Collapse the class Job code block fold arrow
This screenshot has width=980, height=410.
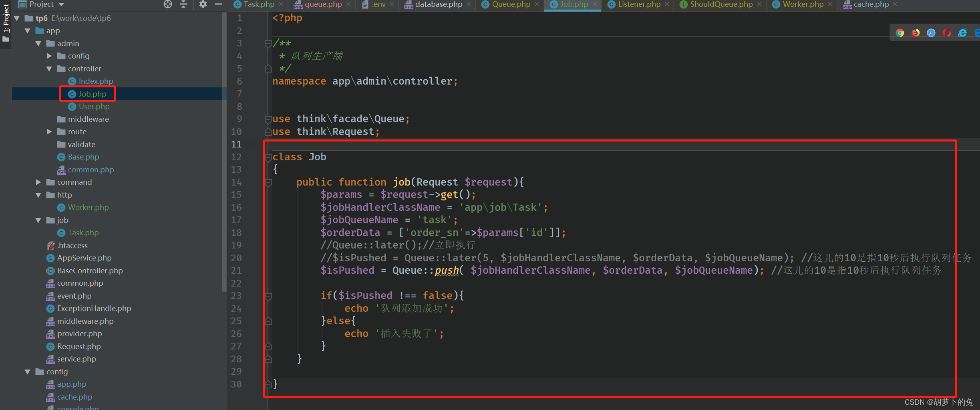click(x=268, y=157)
